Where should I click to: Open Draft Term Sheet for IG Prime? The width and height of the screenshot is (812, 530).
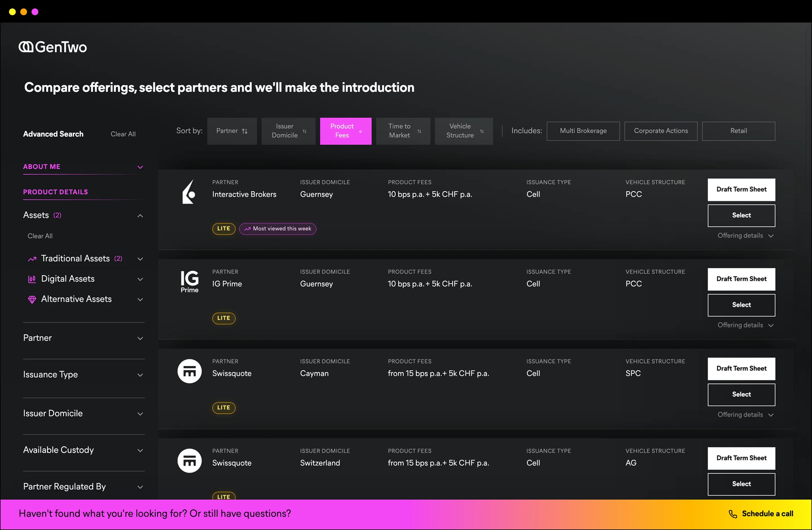click(x=741, y=279)
